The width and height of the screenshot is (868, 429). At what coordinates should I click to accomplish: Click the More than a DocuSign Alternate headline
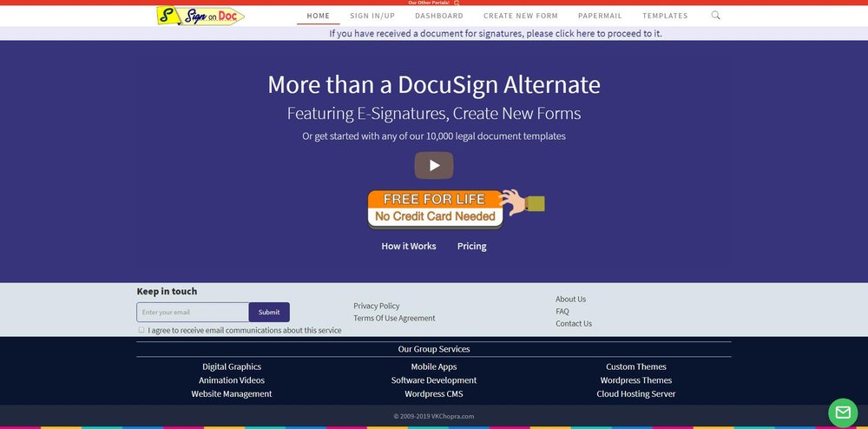[x=434, y=85]
